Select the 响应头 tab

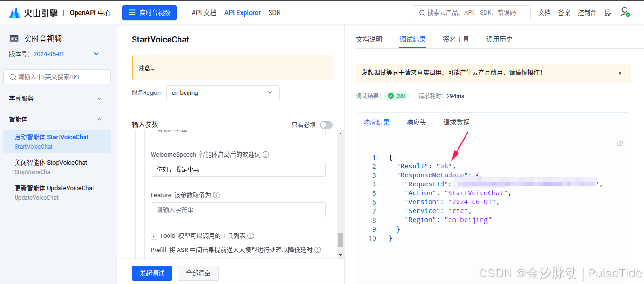416,122
